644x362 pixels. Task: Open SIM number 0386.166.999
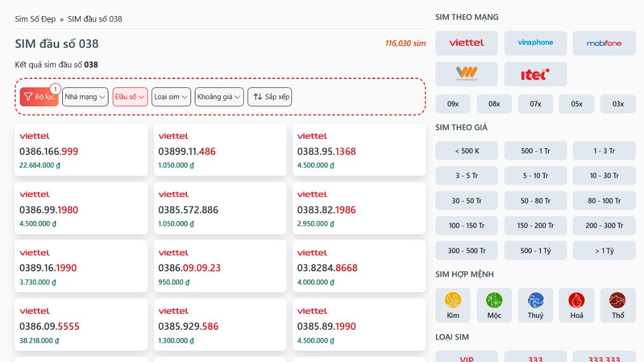click(x=49, y=151)
